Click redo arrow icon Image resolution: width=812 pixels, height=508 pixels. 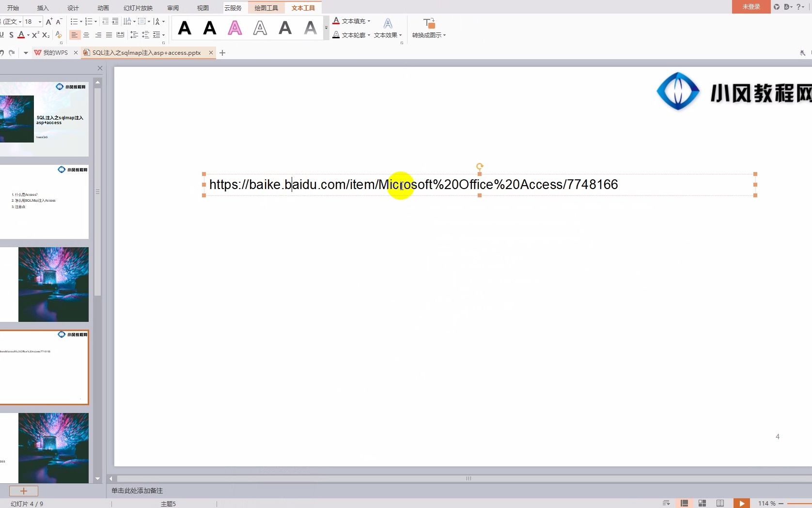tap(12, 52)
